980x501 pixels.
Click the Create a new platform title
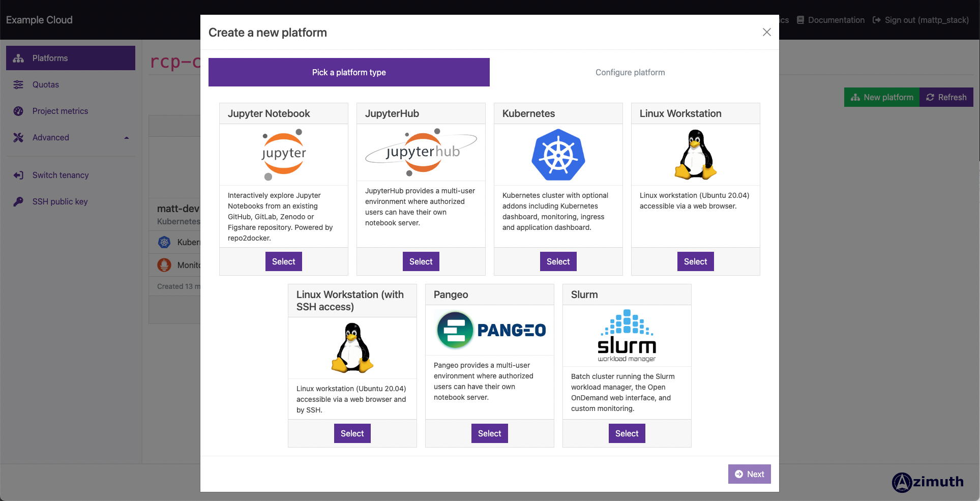pos(268,33)
